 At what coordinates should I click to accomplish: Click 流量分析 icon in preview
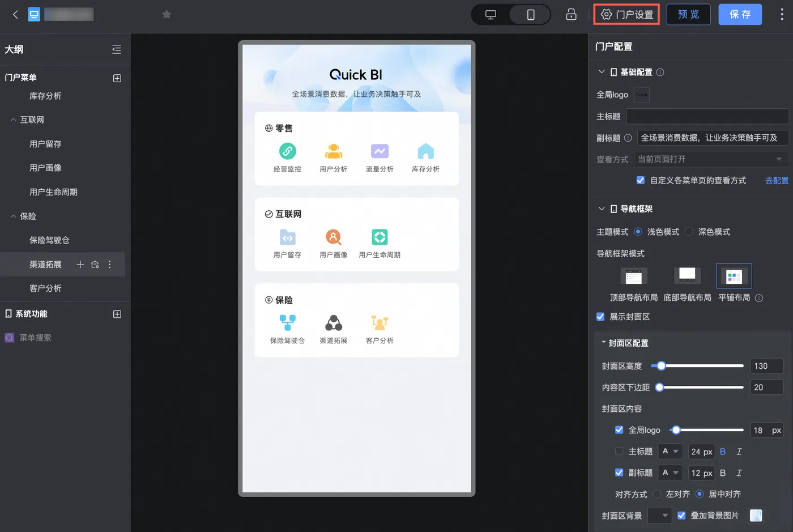point(380,151)
